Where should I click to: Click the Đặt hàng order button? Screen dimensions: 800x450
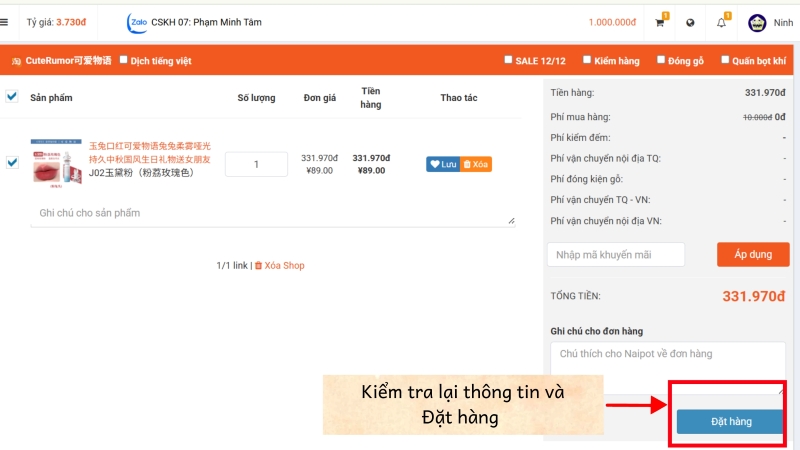point(731,421)
